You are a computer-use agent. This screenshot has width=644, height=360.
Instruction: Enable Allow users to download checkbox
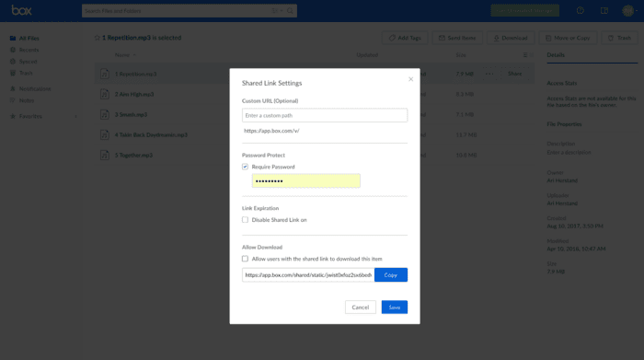[x=245, y=259]
